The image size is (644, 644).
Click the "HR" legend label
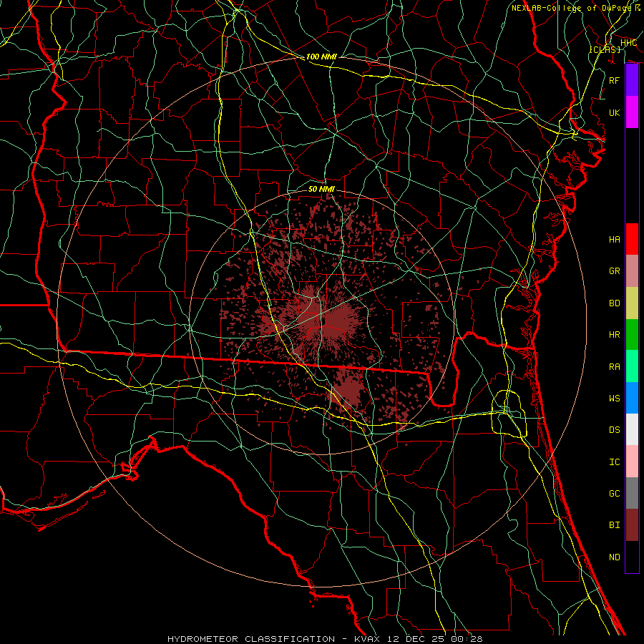click(614, 335)
